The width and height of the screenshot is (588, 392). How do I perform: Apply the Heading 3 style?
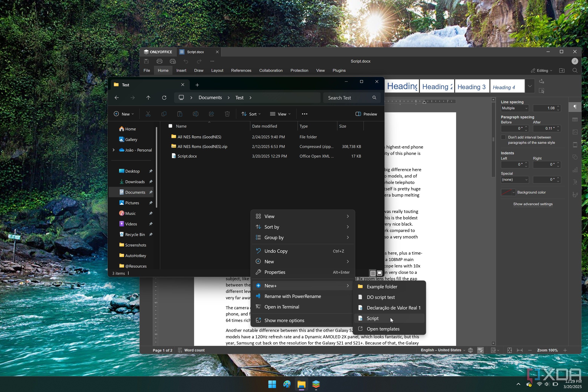click(x=472, y=86)
